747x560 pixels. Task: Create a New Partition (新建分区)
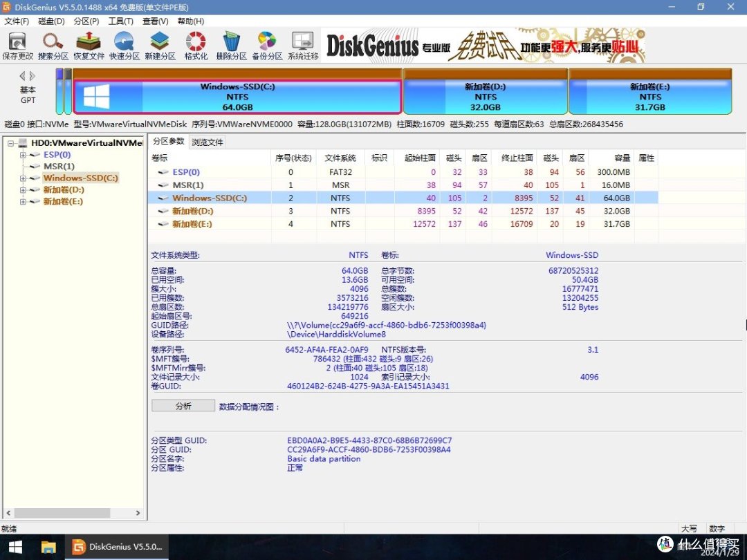coord(160,46)
